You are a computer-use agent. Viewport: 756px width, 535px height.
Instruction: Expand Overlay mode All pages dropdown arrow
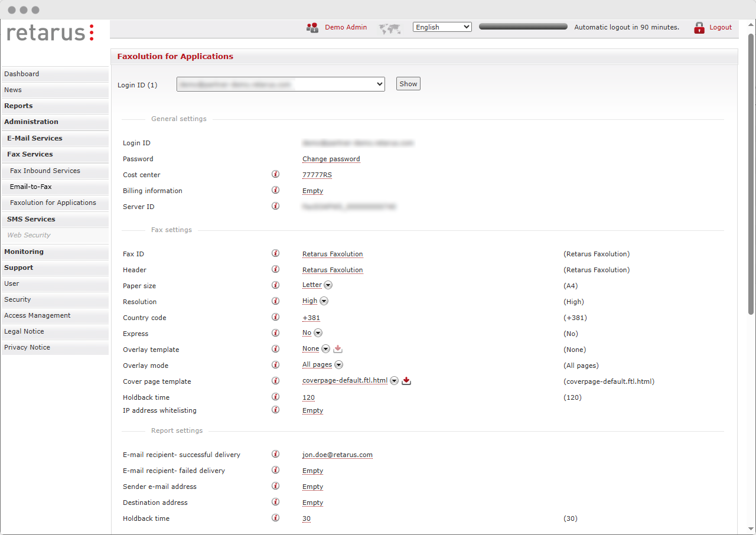339,365
